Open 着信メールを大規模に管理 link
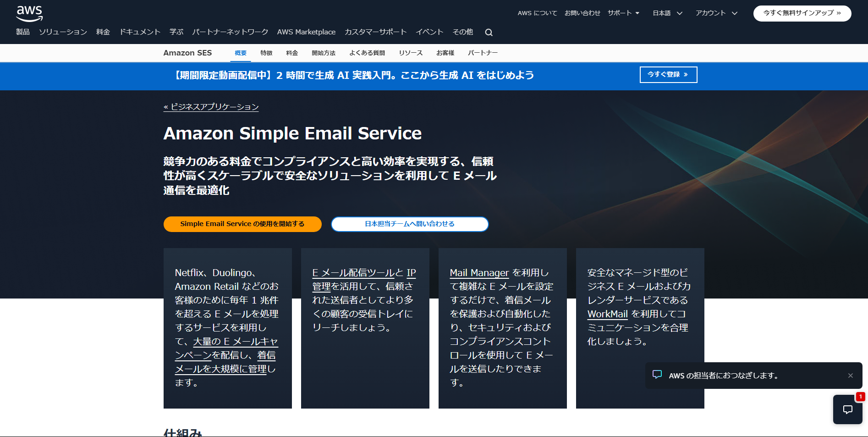 point(225,362)
